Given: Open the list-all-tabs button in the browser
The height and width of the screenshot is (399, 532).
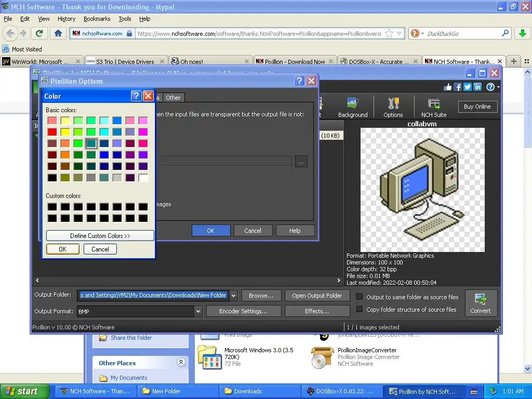Looking at the screenshot, I should tap(526, 61).
